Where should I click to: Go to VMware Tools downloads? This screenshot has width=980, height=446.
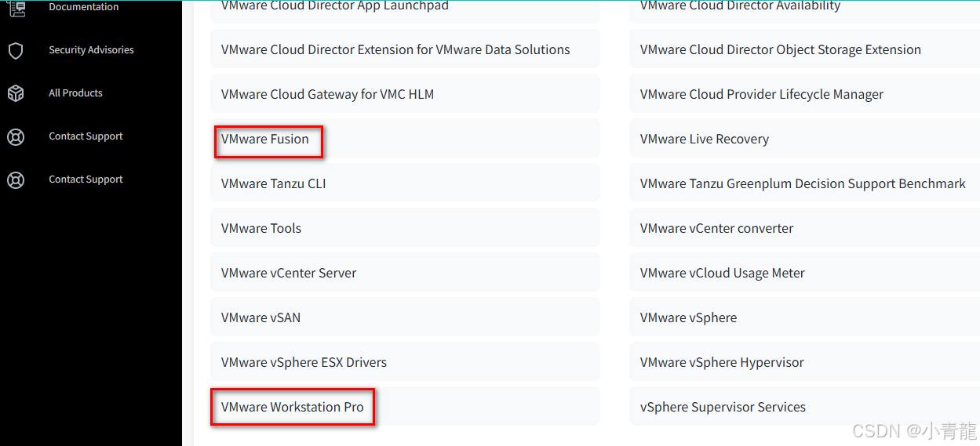tap(405, 228)
